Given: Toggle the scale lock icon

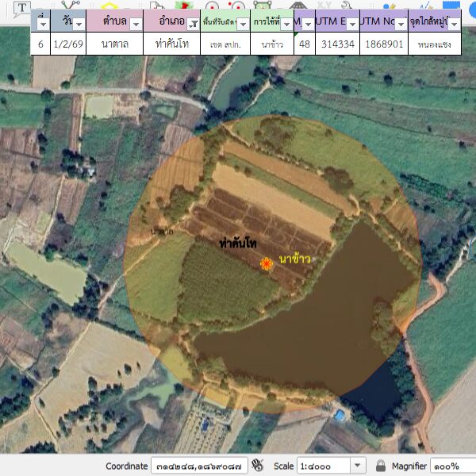Looking at the screenshot, I should tap(381, 466).
